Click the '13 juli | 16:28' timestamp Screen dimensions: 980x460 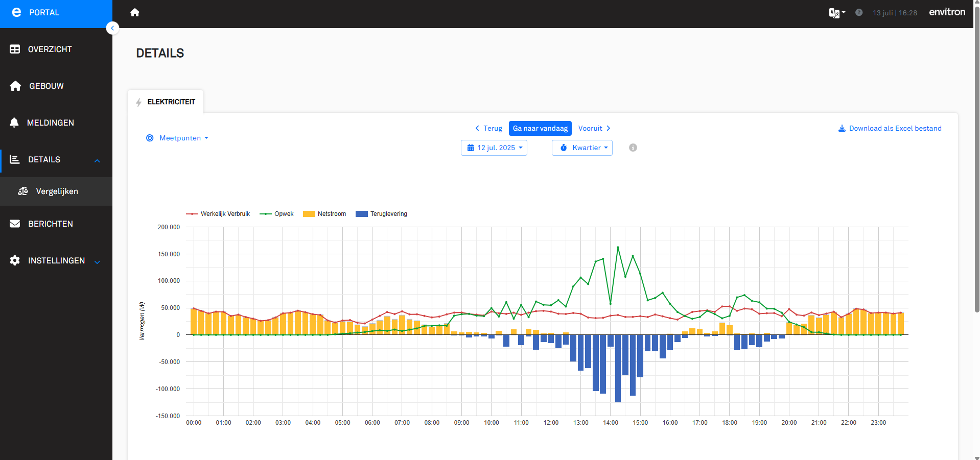tap(895, 13)
